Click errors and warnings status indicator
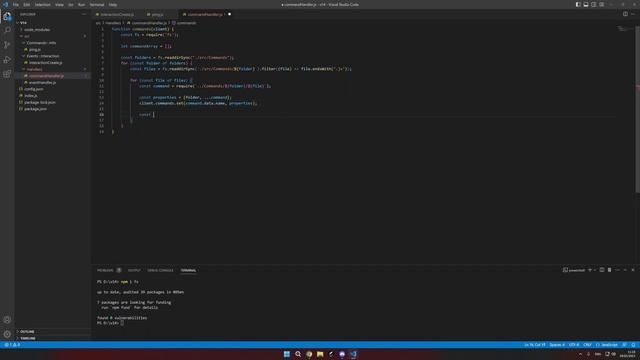 [12, 345]
